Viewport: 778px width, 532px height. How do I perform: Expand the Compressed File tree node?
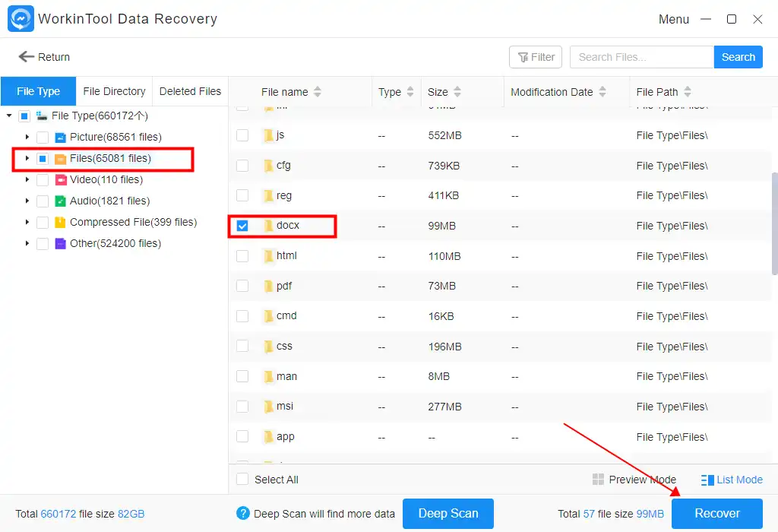(27, 222)
